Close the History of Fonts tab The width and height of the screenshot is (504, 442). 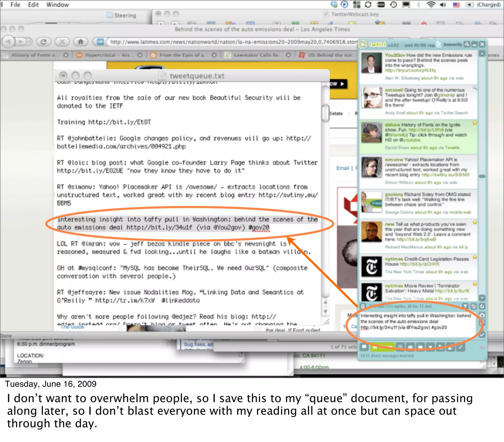point(66,55)
